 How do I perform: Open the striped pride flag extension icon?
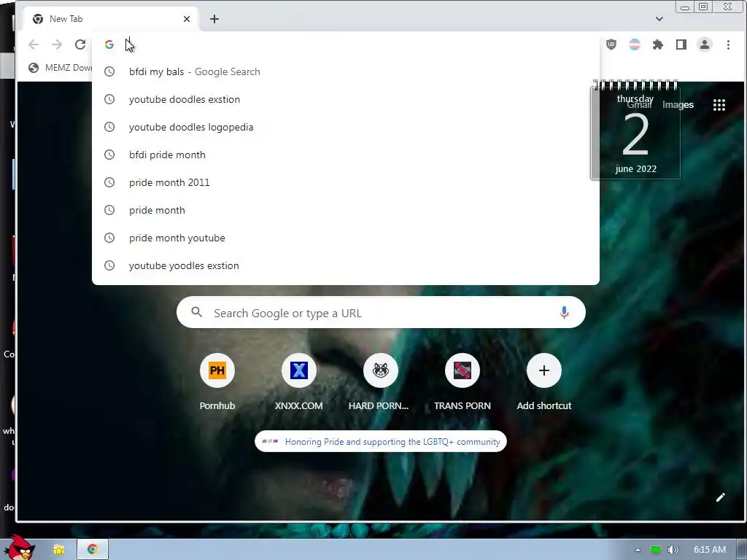click(635, 44)
